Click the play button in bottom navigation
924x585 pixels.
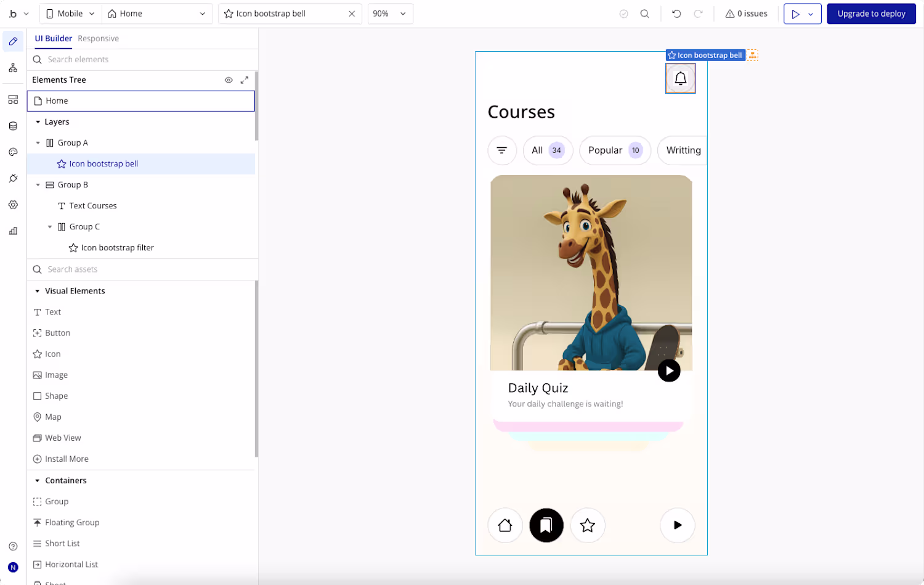click(678, 525)
